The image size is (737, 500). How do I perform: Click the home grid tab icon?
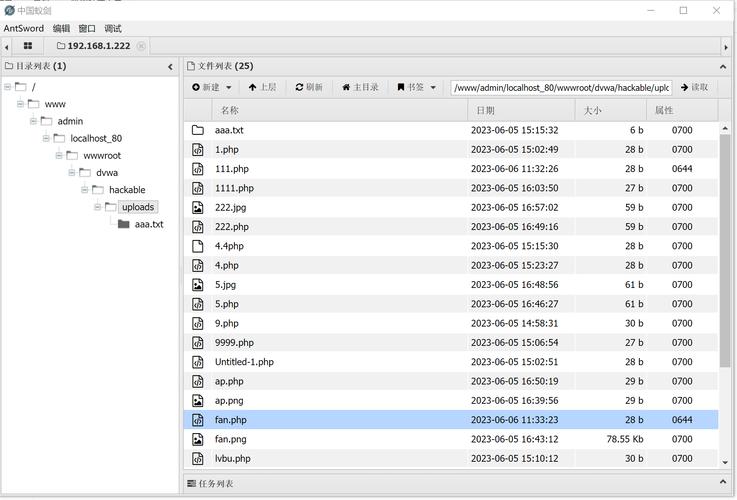pyautogui.click(x=28, y=46)
